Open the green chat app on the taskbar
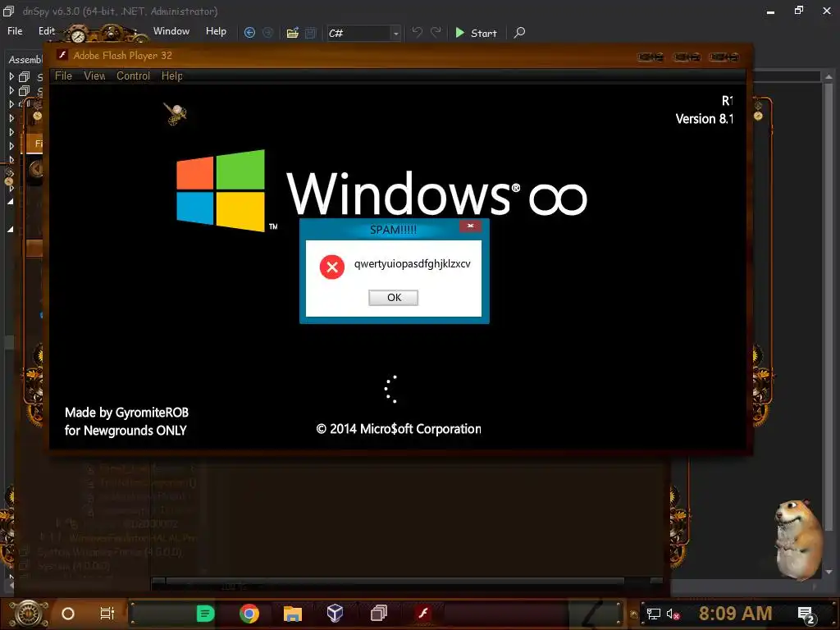 (x=205, y=614)
